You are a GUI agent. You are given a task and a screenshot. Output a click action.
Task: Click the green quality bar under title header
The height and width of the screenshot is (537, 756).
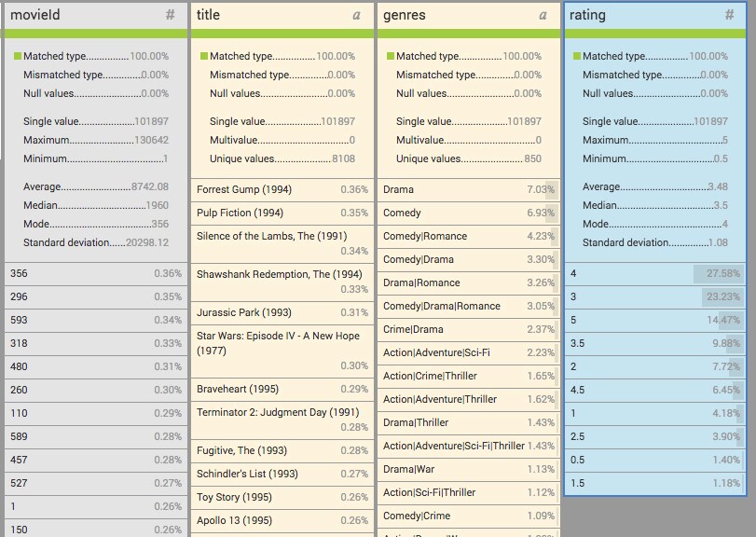pyautogui.click(x=282, y=34)
